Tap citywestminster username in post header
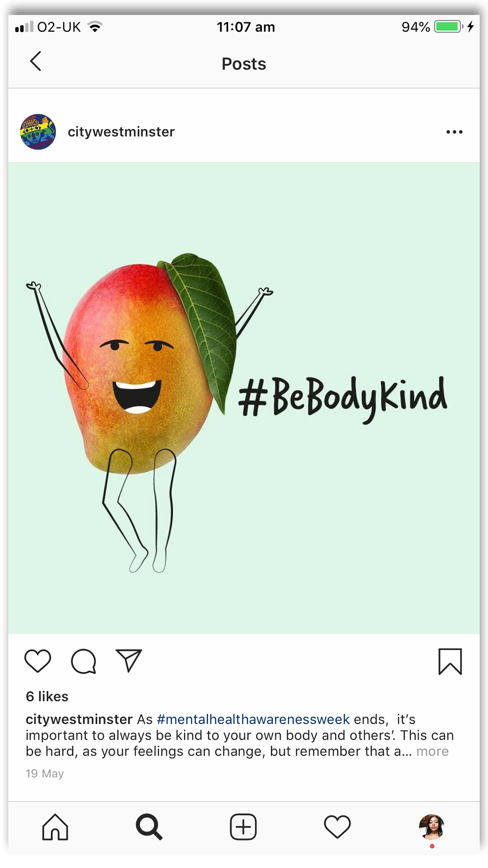This screenshot has width=488, height=868. pyautogui.click(x=121, y=132)
